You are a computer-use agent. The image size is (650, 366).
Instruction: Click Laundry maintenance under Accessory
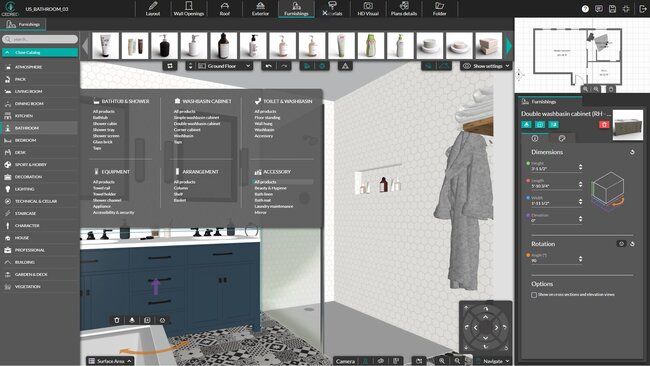(x=274, y=206)
